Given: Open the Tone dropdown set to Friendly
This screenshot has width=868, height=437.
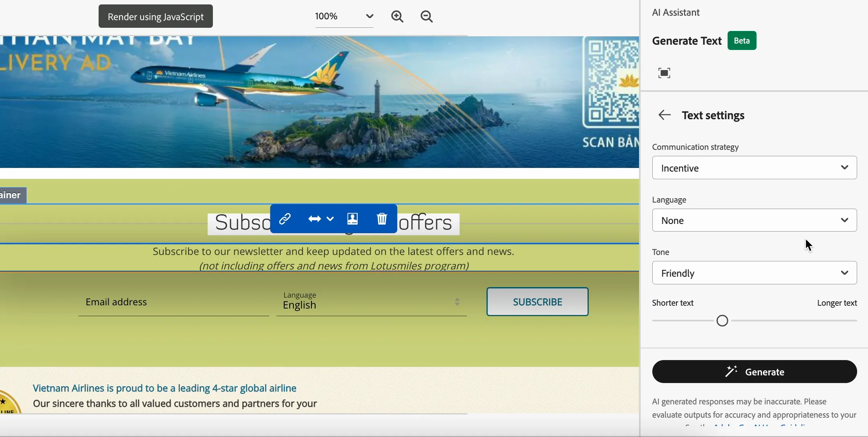Looking at the screenshot, I should click(754, 273).
